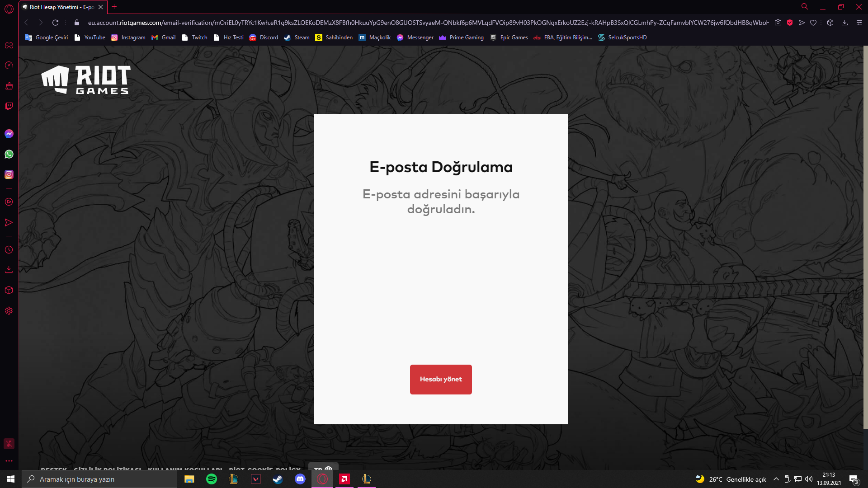Click the Hesabı yönet button
Image resolution: width=868 pixels, height=488 pixels.
[x=441, y=380]
